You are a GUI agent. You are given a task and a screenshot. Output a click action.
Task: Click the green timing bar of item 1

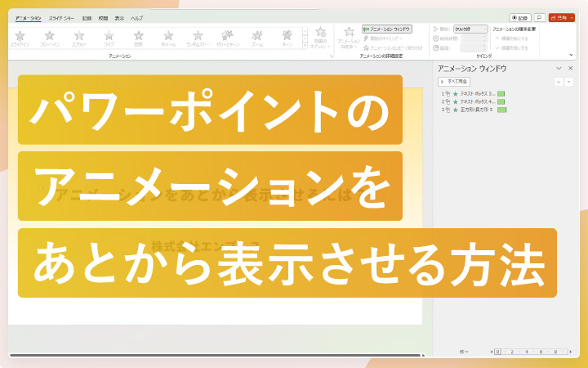point(501,94)
